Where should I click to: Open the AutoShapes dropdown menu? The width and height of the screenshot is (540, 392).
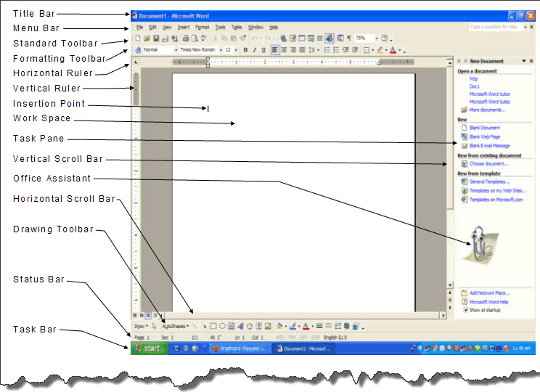176,326
